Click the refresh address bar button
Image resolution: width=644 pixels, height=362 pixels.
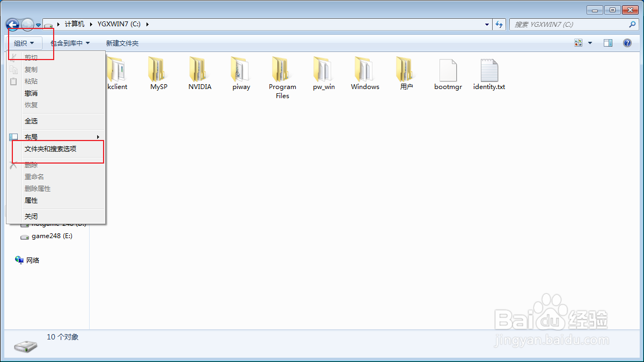(500, 24)
